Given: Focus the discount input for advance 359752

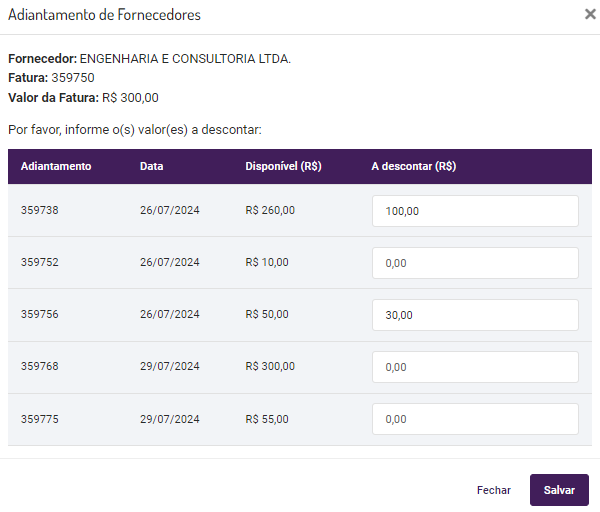Looking at the screenshot, I should click(x=475, y=263).
